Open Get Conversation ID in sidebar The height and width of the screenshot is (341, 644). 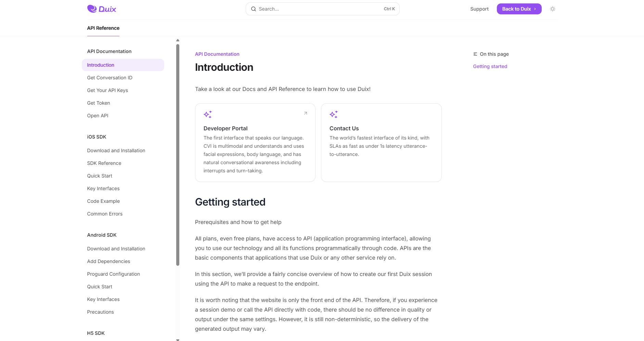coord(110,78)
